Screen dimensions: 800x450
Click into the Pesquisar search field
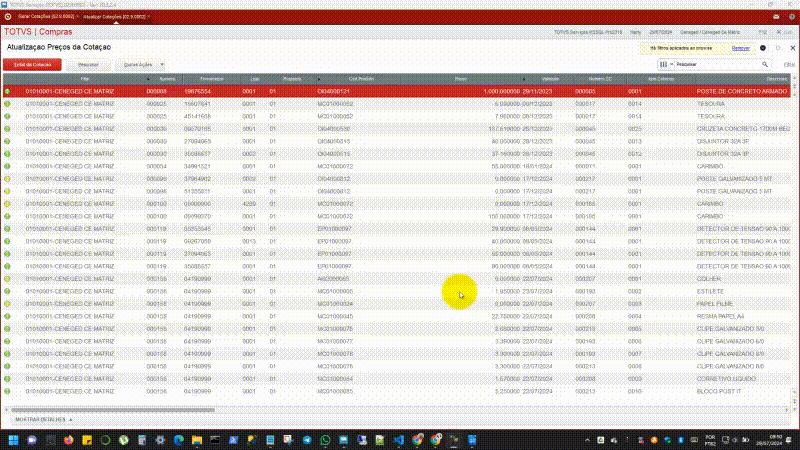[715, 63]
